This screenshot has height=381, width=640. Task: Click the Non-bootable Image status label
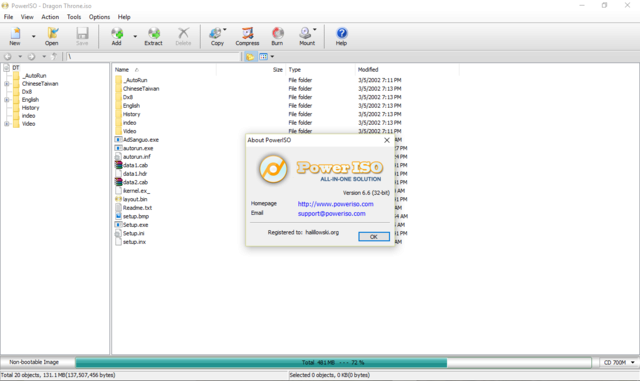[x=34, y=362]
